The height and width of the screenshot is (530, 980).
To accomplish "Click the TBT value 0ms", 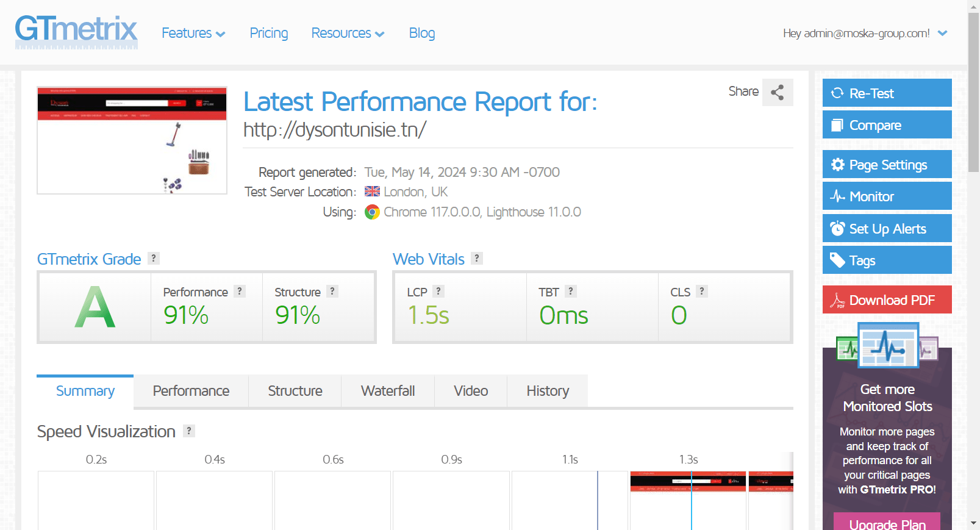I will [563, 315].
